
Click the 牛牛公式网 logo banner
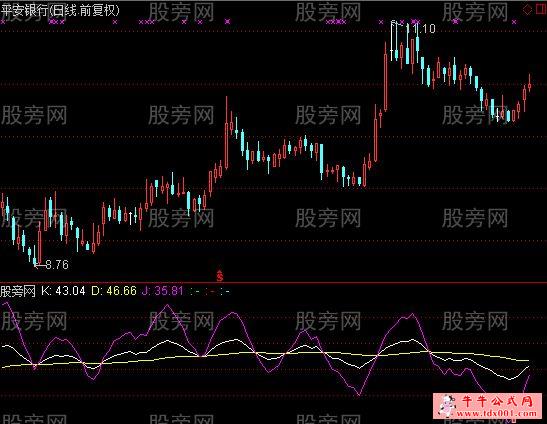coord(488,406)
